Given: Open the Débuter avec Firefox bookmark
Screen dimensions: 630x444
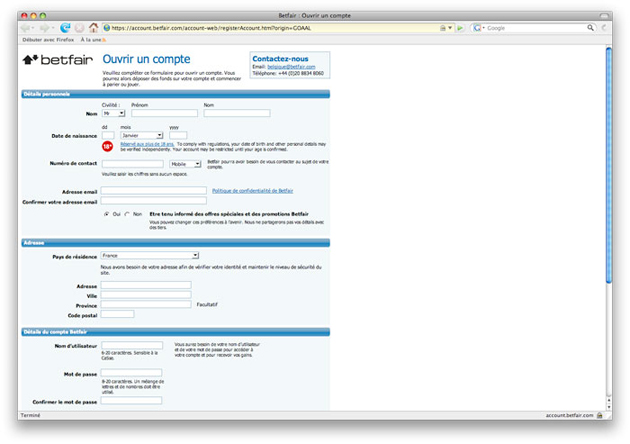Looking at the screenshot, I should pos(48,40).
